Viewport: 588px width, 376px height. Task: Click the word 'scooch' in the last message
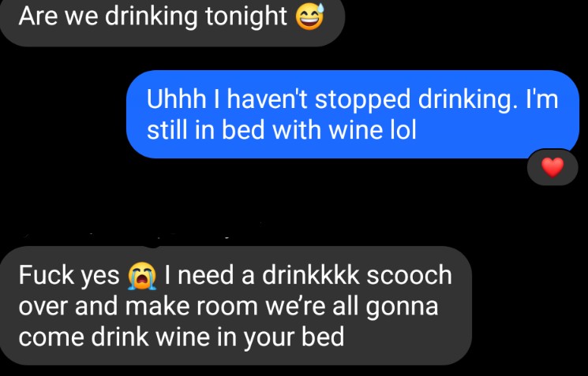tap(409, 275)
